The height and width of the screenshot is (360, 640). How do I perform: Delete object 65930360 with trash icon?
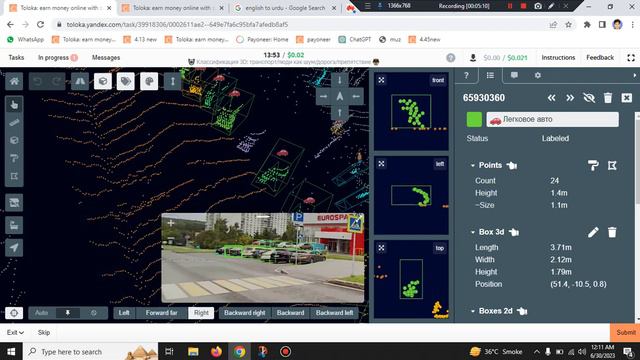(608, 98)
